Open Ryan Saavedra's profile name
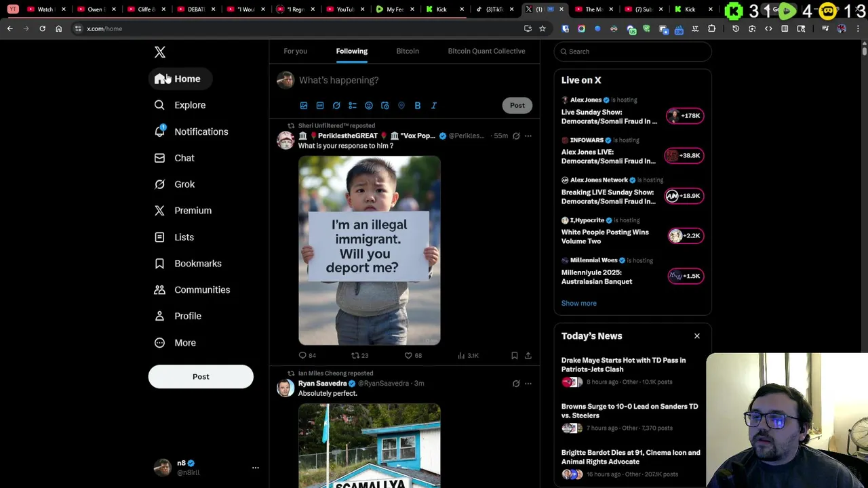Viewport: 868px width, 488px height. click(x=322, y=384)
